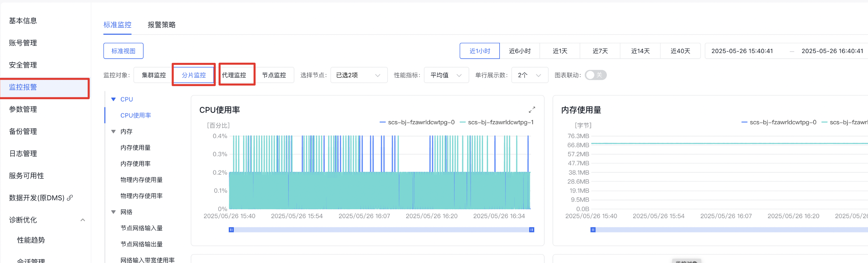868x263 pixels.
Task: Select 内存使用率 in the metric tree
Action: (x=135, y=163)
